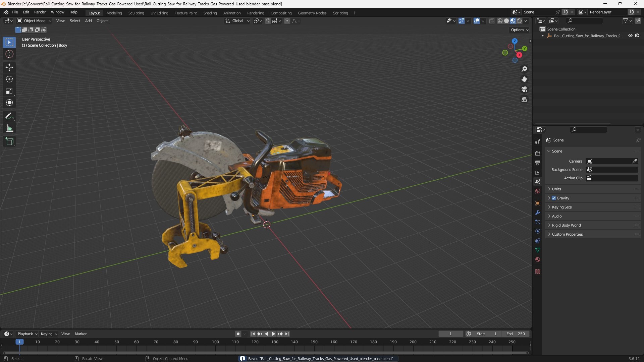Select the Measure tool
This screenshot has width=644, height=362.
coord(9,128)
